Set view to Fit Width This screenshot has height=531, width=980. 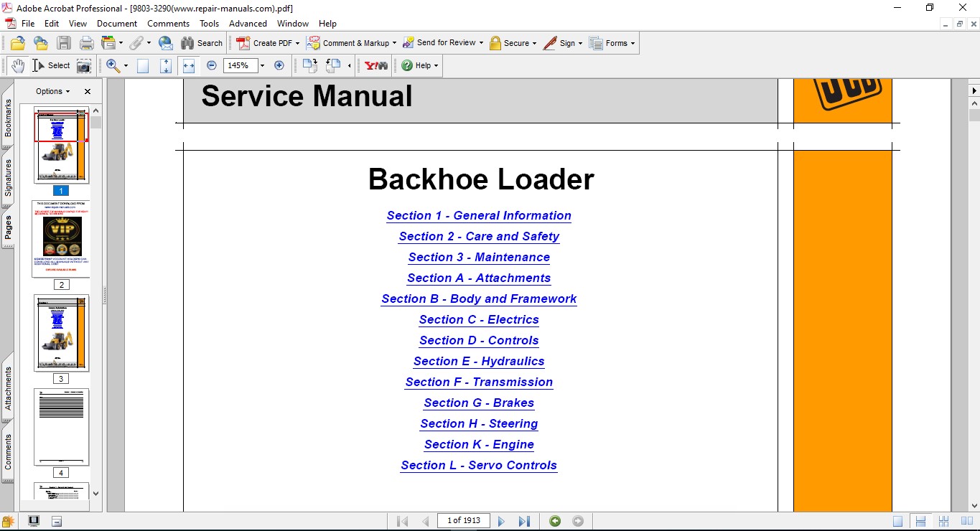189,66
